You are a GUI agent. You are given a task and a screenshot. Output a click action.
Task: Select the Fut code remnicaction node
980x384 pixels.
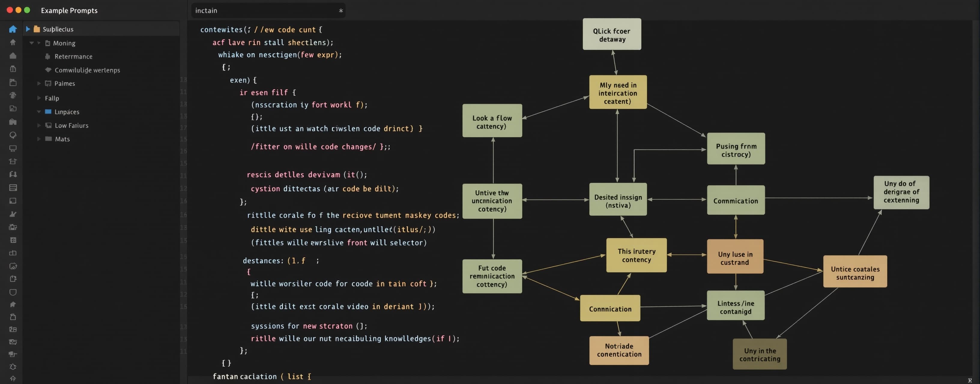(492, 276)
